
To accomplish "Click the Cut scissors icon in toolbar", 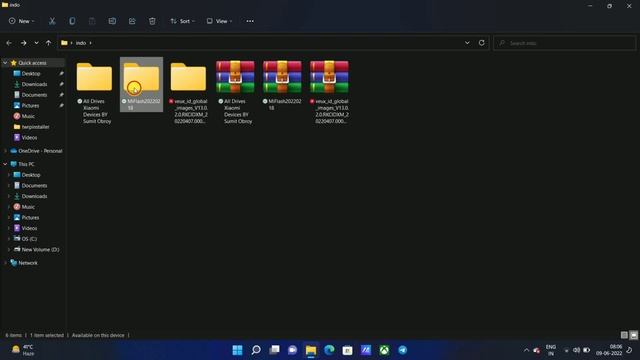I will pos(52,21).
